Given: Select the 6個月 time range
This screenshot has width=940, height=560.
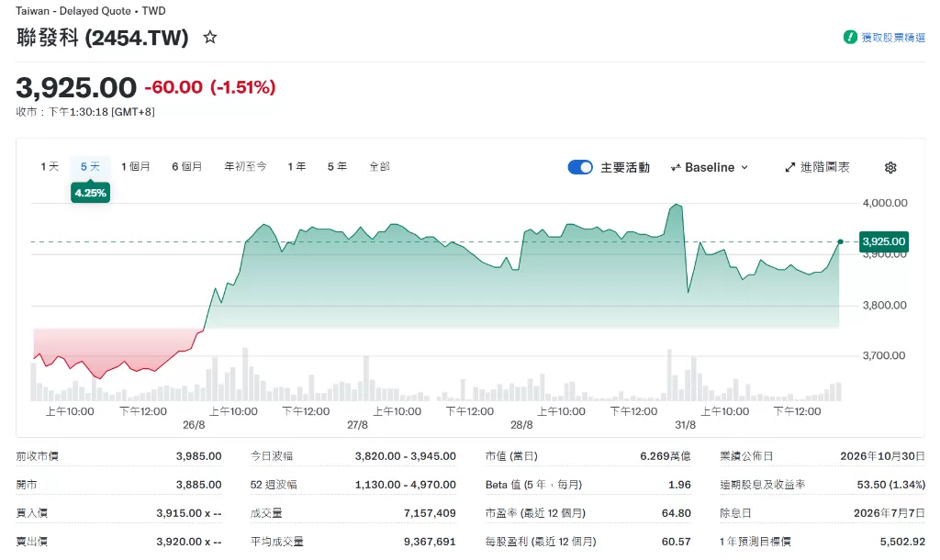Looking at the screenshot, I should [x=186, y=166].
